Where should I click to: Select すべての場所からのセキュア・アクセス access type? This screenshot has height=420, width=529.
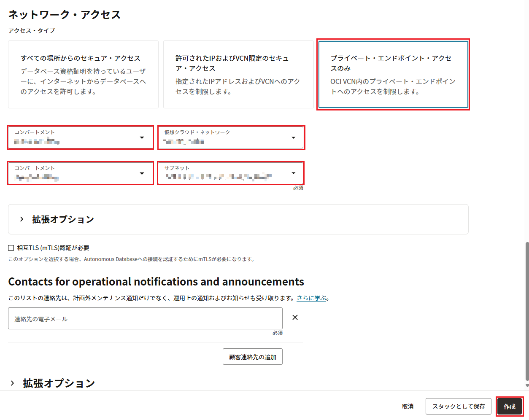tap(83, 75)
